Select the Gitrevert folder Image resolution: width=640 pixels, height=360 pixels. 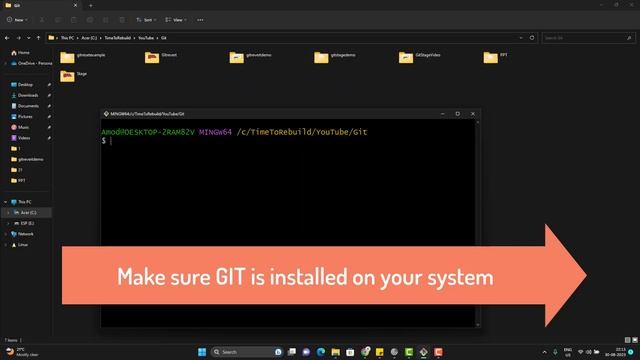tap(161, 57)
